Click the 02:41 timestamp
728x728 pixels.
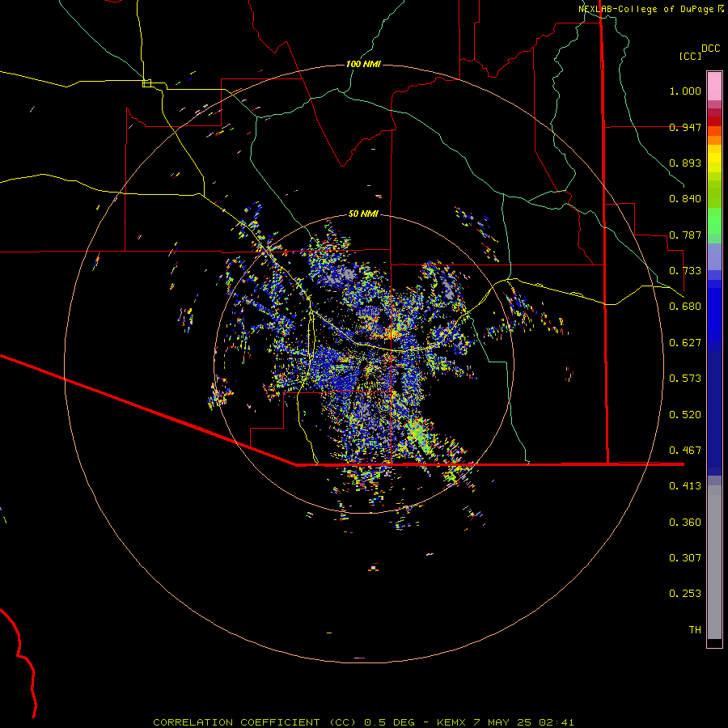[557, 722]
